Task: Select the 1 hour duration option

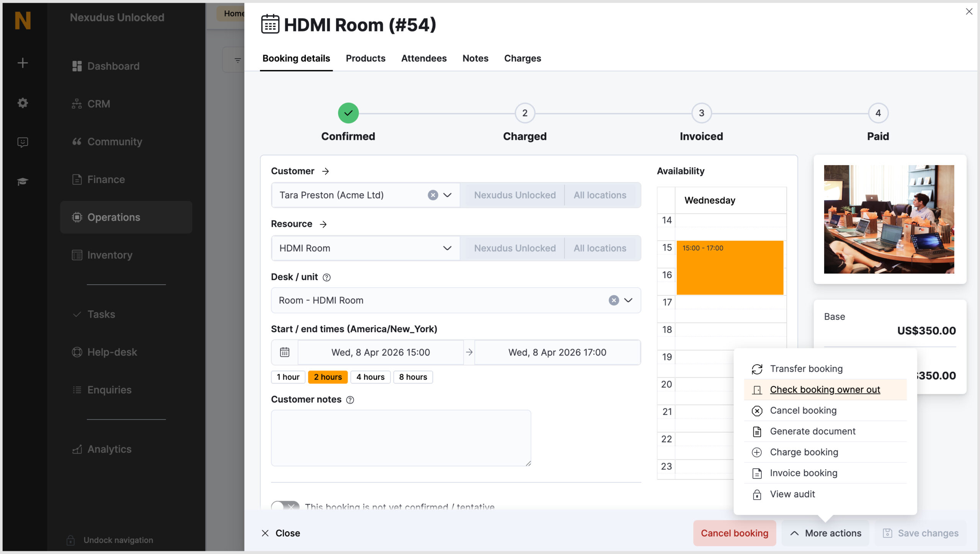Action: click(x=288, y=377)
